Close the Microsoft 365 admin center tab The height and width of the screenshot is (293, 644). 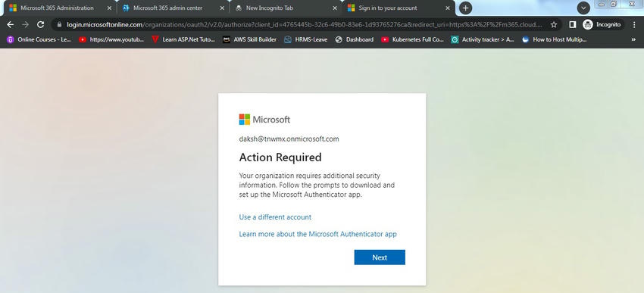tap(222, 8)
